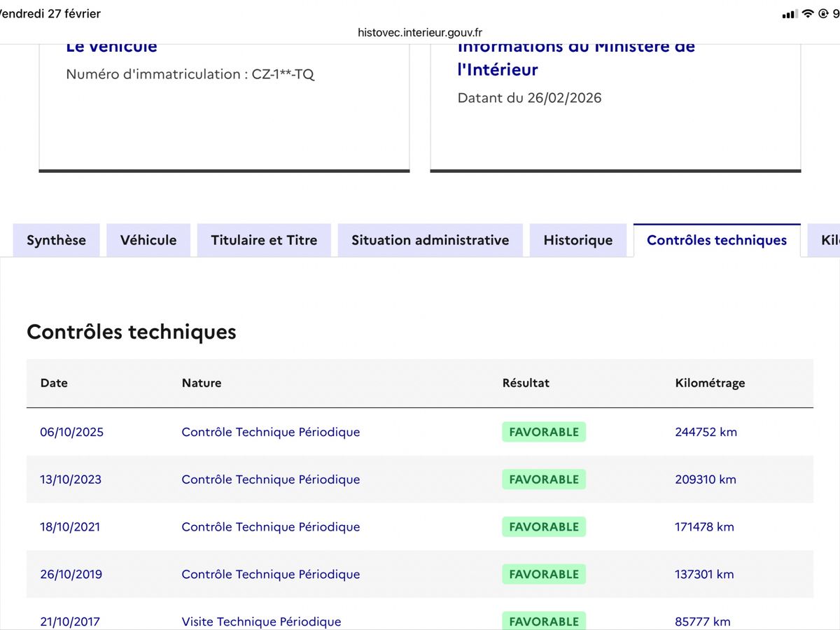Switch to the Véhicule tab
840x630 pixels.
point(148,240)
